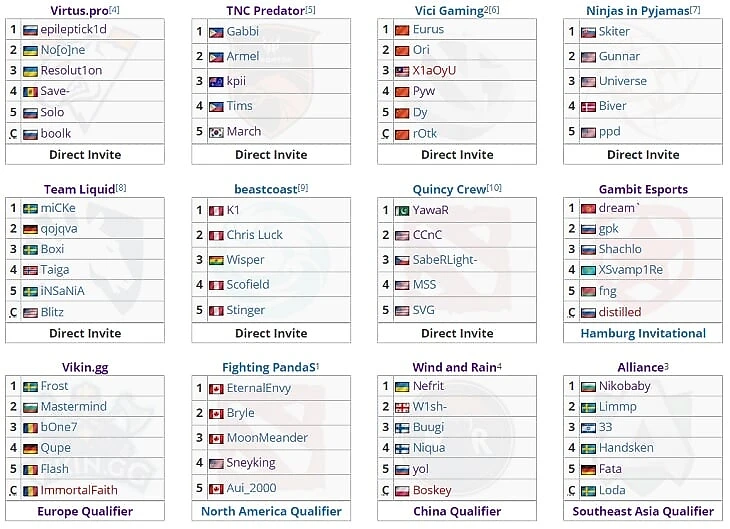Screen dimensions: 730x529
Task: Open the North America Qualifier link
Action: (x=271, y=511)
